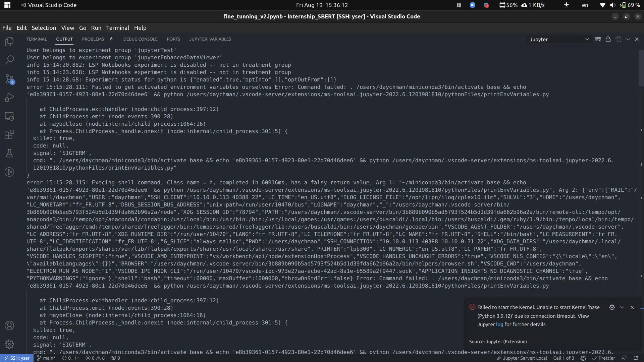Image resolution: width=644 pixels, height=362 pixels.
Task: Click the SSH: yser remote indicator
Action: (x=17, y=358)
